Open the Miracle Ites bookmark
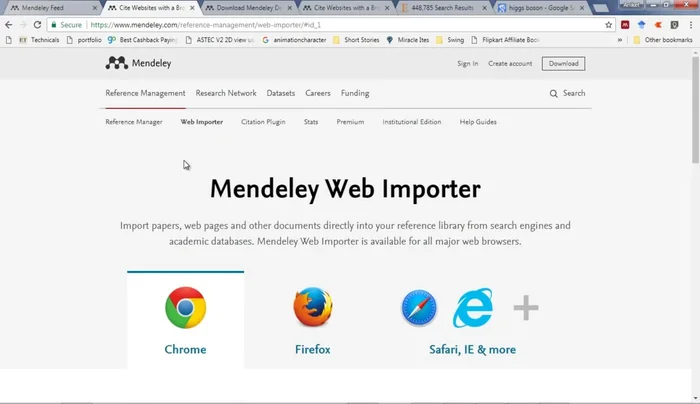The width and height of the screenshot is (700, 404). click(408, 40)
